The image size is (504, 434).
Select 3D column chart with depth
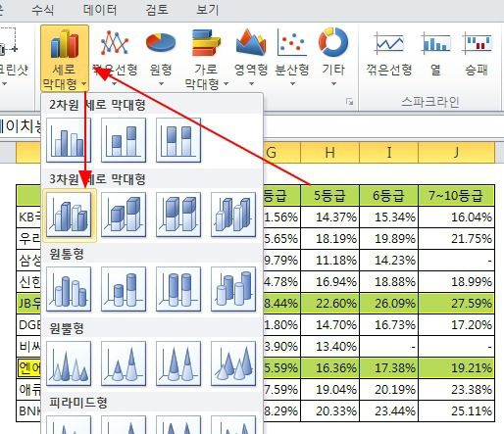(233, 215)
